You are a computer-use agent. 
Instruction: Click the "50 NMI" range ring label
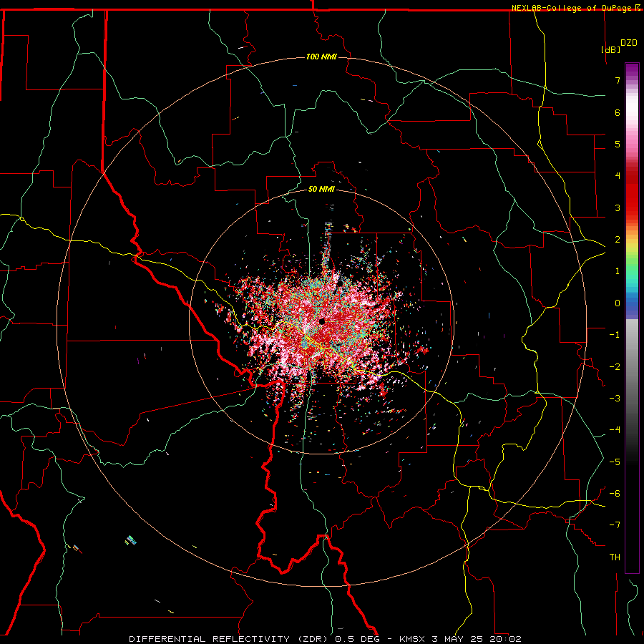[321, 189]
